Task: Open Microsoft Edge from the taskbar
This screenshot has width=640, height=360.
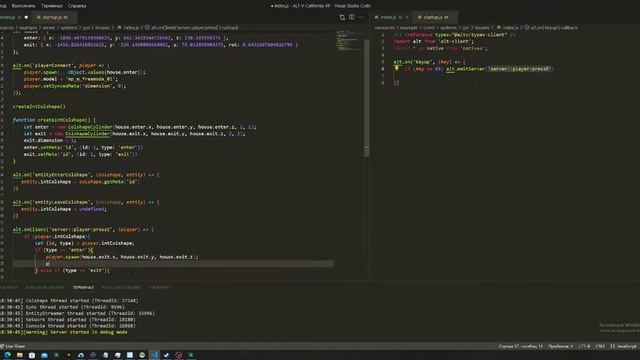Action: tap(8, 355)
